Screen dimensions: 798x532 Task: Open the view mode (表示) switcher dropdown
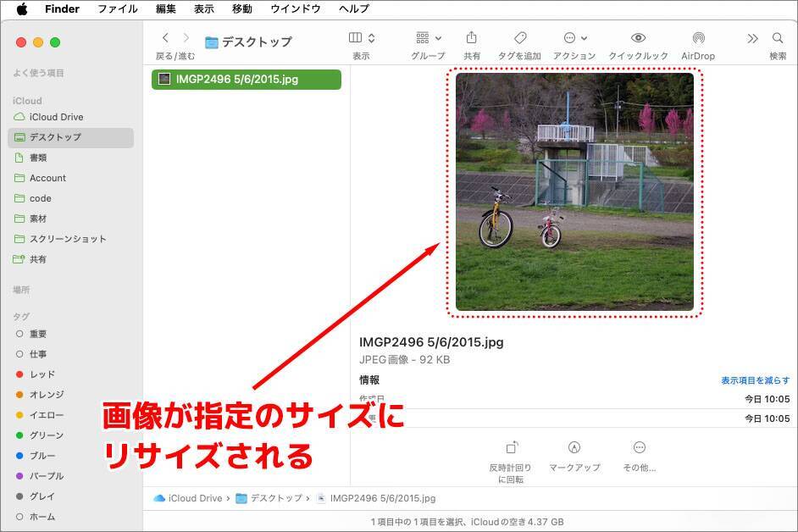(362, 38)
